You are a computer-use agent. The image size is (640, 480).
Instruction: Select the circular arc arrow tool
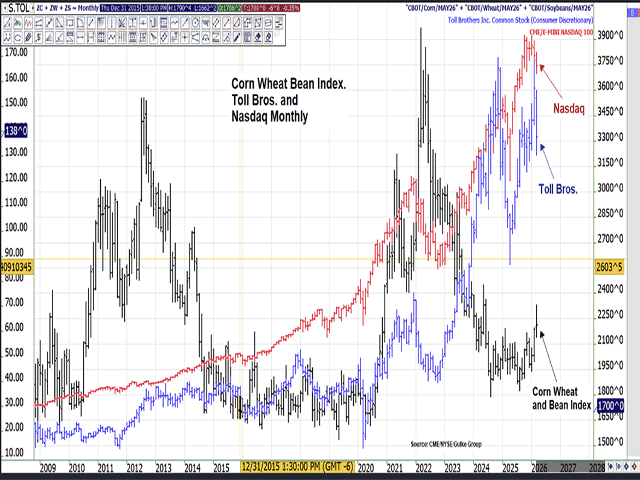(18, 37)
